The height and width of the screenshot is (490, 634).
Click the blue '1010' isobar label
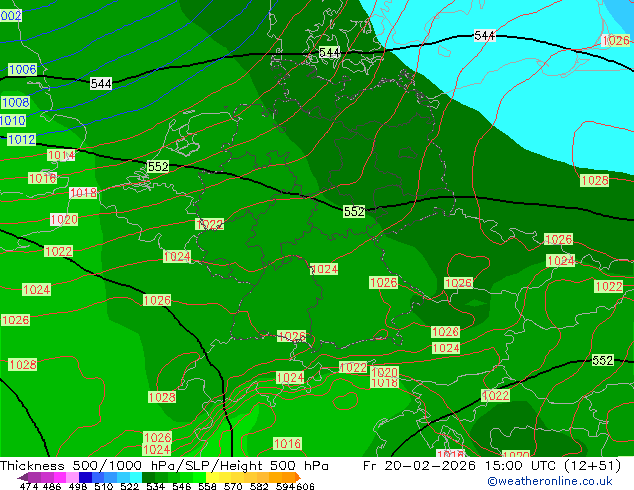(13, 120)
